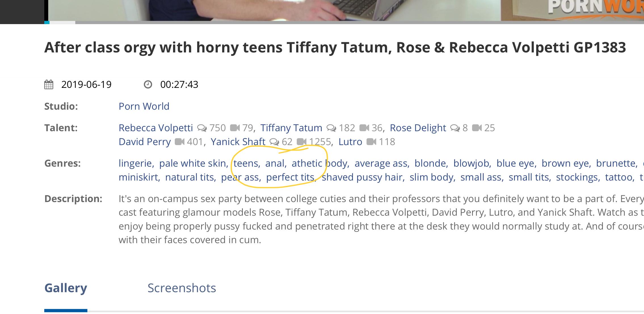Click the video player frame
Screen dimensions: 644x314
[284, 10]
